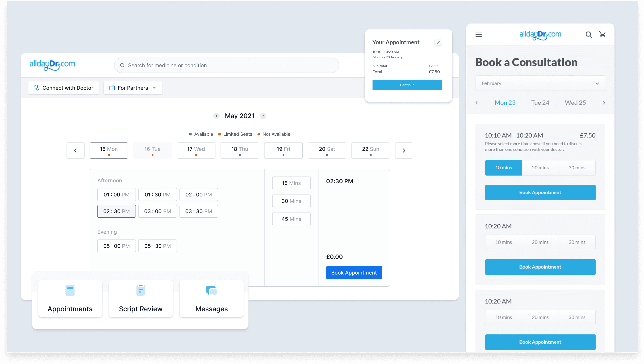Screen dimensions: 644x364
Task: Choose the 05:00 PM evening slot
Action: (x=117, y=246)
